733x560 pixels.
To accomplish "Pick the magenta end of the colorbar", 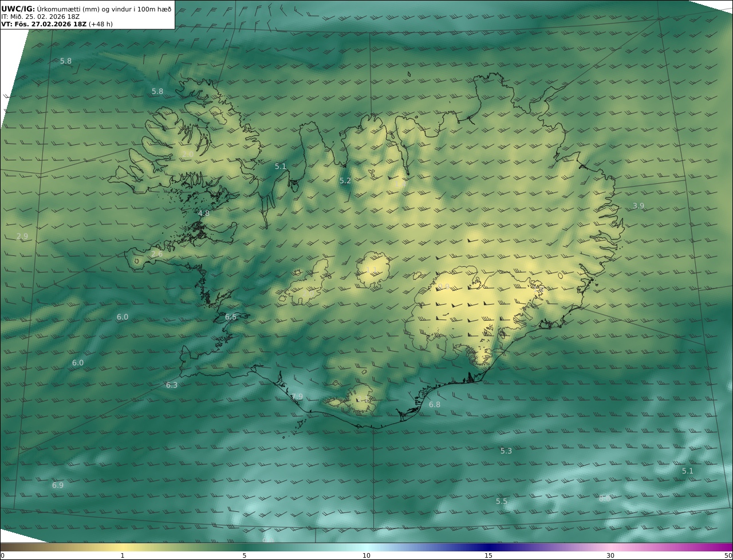I will pyautogui.click(x=727, y=547).
